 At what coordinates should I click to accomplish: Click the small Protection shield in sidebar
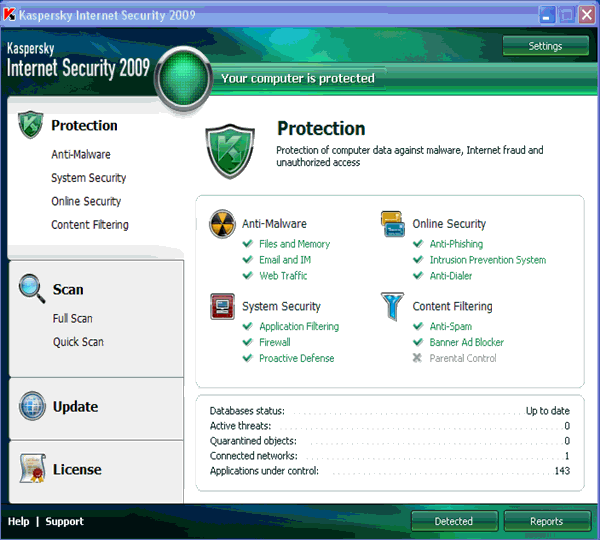coord(30,125)
